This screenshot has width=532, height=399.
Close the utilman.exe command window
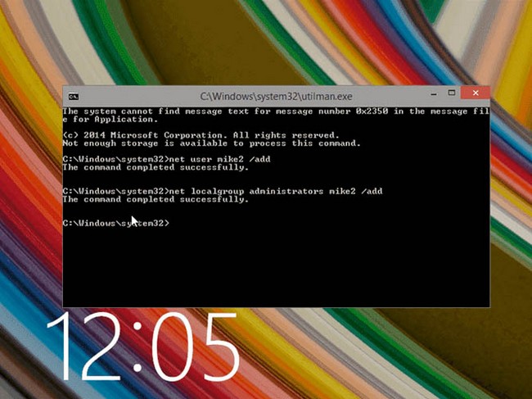click(475, 93)
